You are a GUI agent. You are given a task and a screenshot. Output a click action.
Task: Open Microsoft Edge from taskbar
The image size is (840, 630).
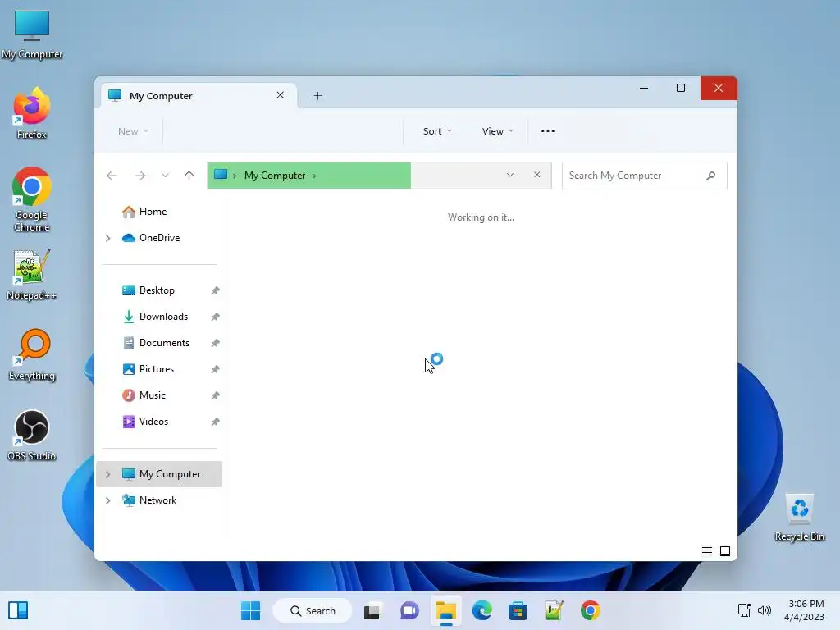(x=482, y=610)
